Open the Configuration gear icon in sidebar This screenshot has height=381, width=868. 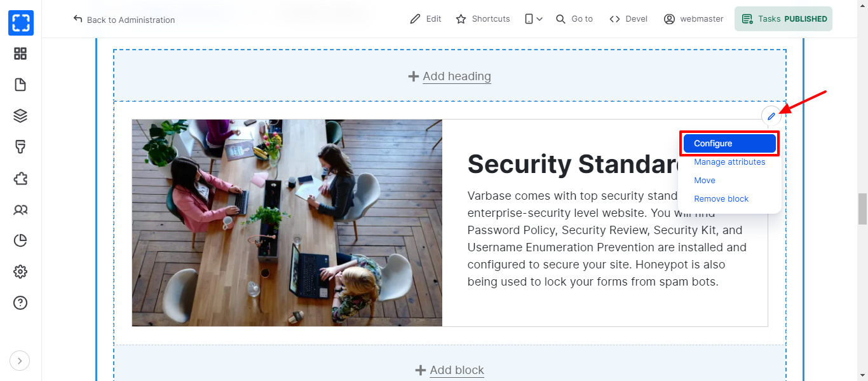point(20,272)
